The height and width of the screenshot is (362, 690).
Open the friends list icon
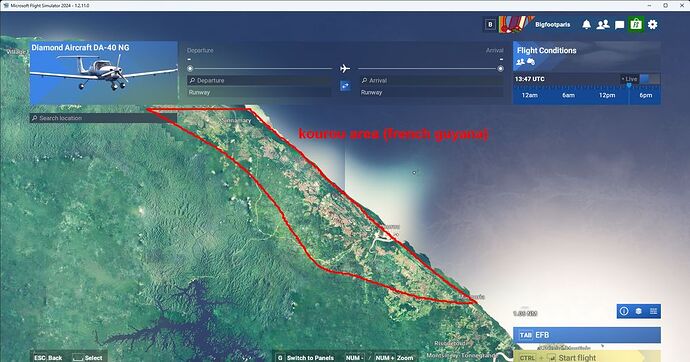[x=603, y=25]
